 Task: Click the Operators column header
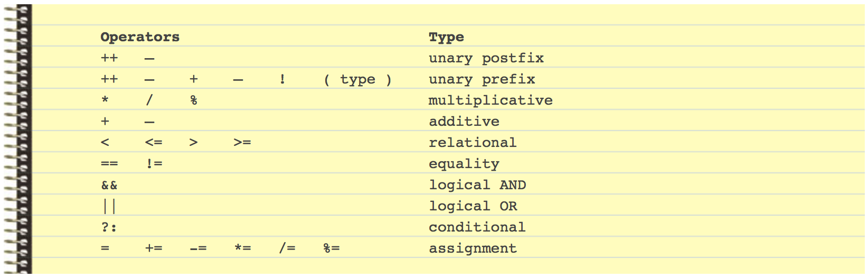click(140, 37)
